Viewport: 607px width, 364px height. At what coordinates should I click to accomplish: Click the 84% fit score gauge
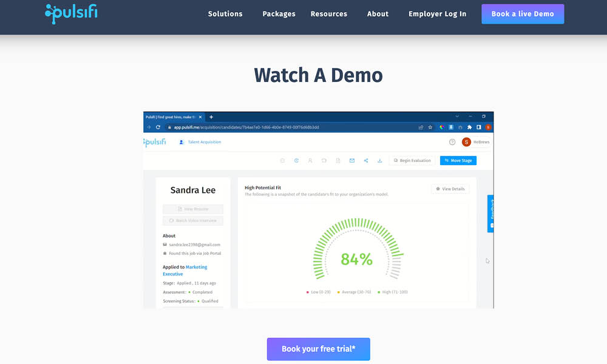[357, 249]
